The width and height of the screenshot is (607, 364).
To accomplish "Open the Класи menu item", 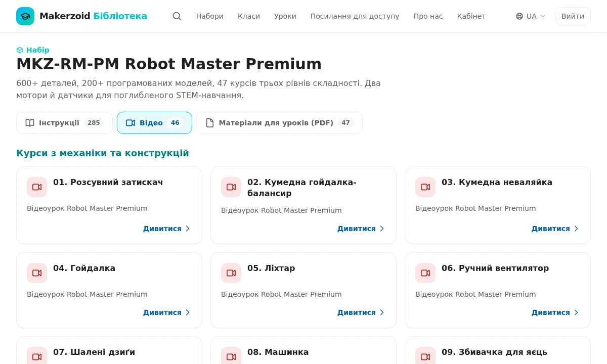I will (x=249, y=16).
